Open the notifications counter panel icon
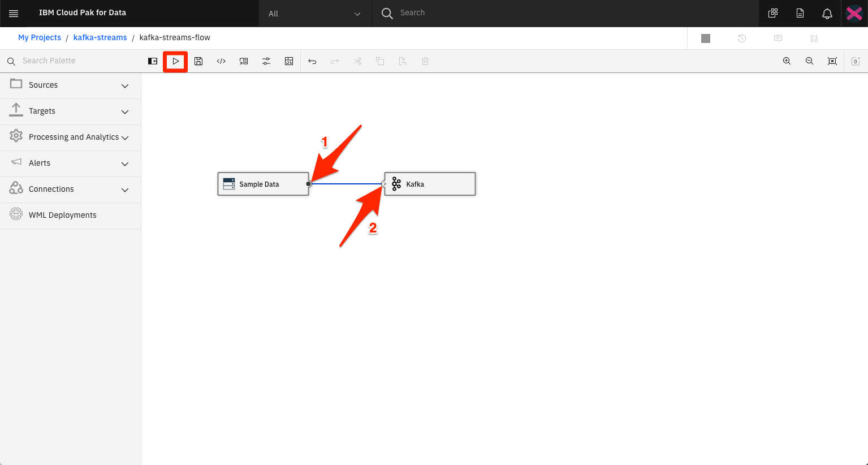 [x=856, y=61]
